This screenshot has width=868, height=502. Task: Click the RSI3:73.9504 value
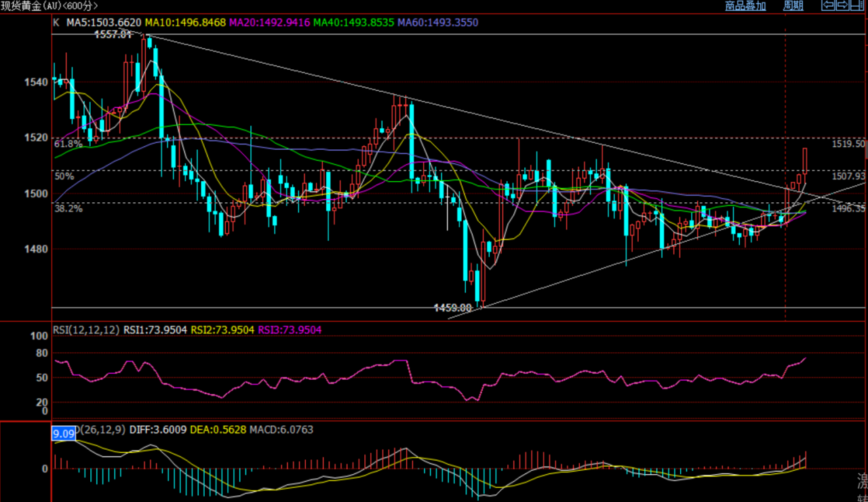point(290,330)
